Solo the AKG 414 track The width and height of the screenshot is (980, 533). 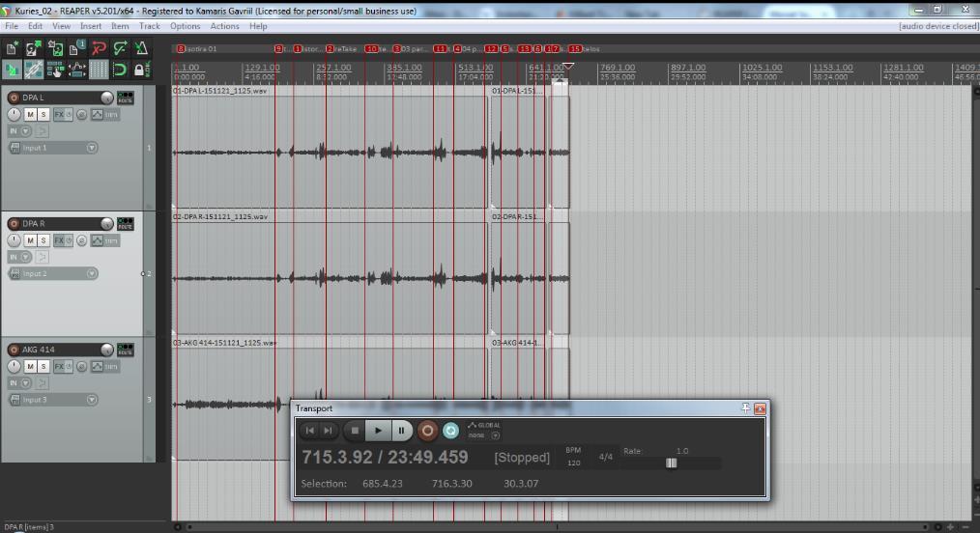pos(43,366)
